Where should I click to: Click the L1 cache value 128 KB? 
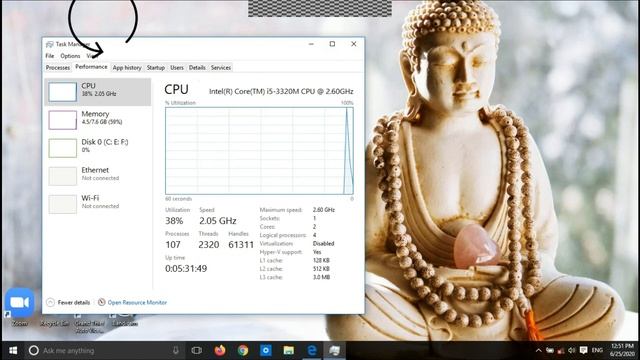[321, 260]
